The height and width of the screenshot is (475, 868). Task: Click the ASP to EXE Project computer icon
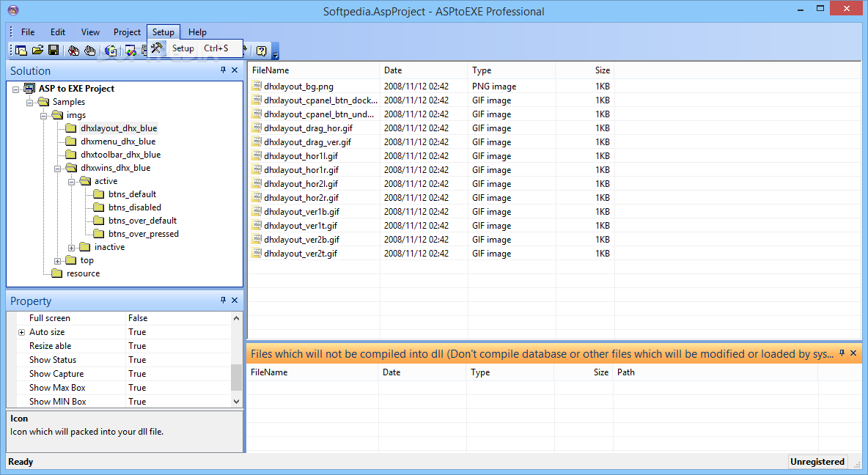click(x=29, y=89)
